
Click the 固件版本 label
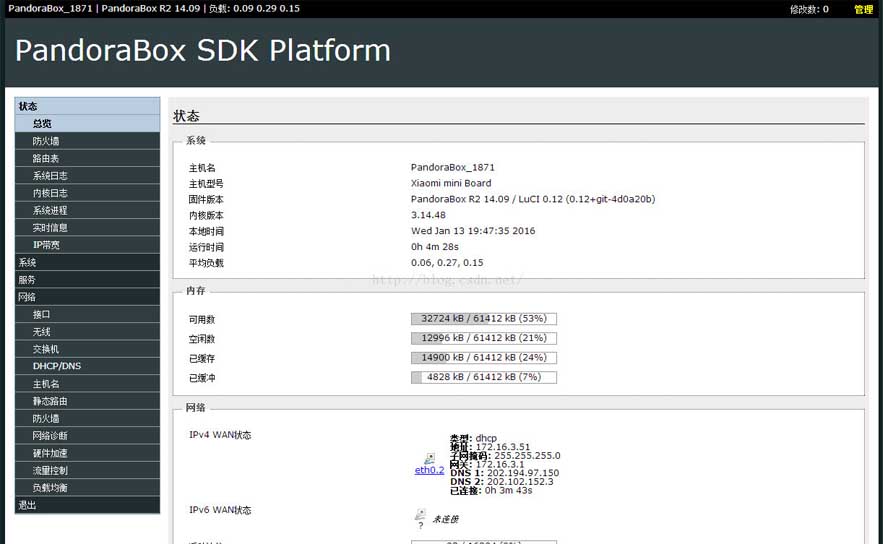tap(206, 199)
